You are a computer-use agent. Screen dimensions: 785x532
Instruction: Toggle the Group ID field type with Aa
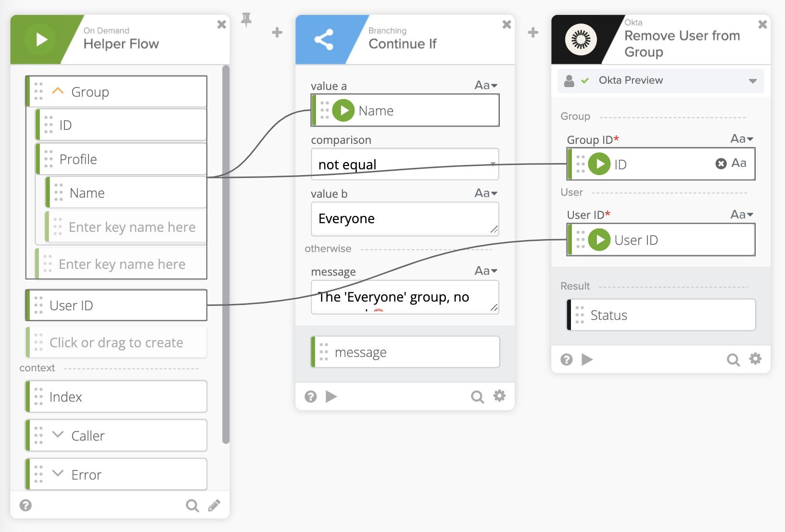pyautogui.click(x=742, y=139)
